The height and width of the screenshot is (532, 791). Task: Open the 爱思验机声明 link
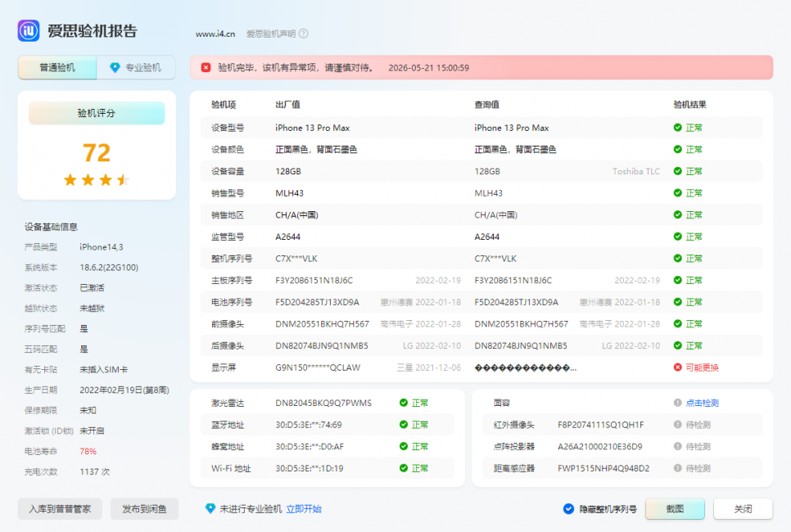point(271,34)
